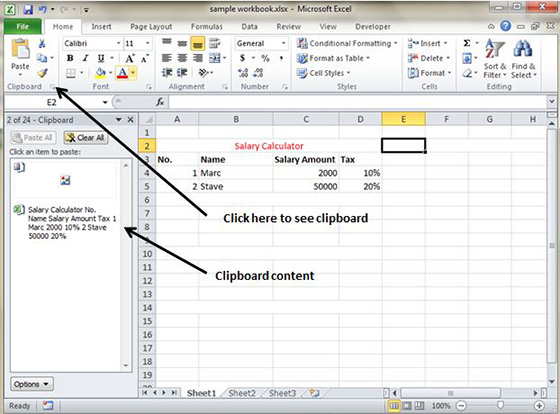The height and width of the screenshot is (414, 560).
Task: Toggle highlighted Bottom Align button
Action: (198, 43)
